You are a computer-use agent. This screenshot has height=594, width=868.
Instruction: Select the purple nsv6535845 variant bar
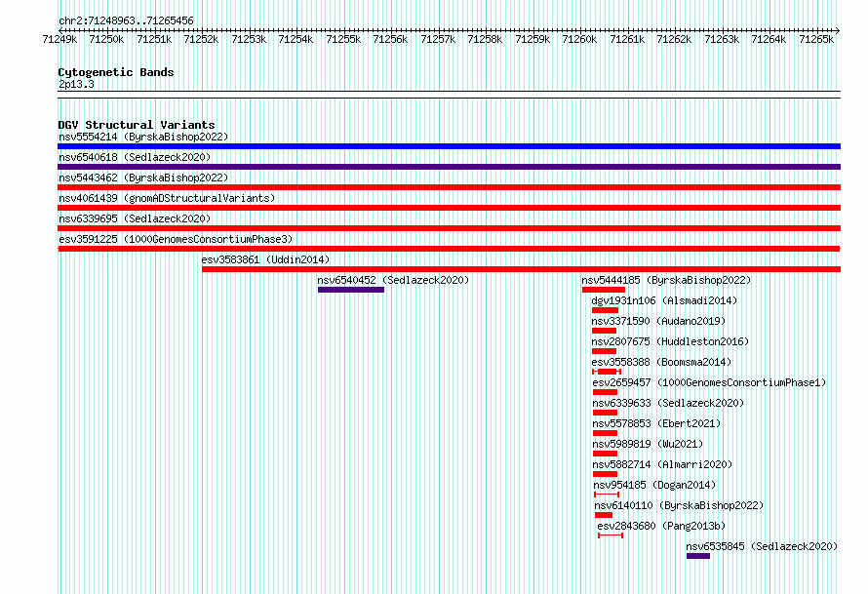tap(698, 556)
